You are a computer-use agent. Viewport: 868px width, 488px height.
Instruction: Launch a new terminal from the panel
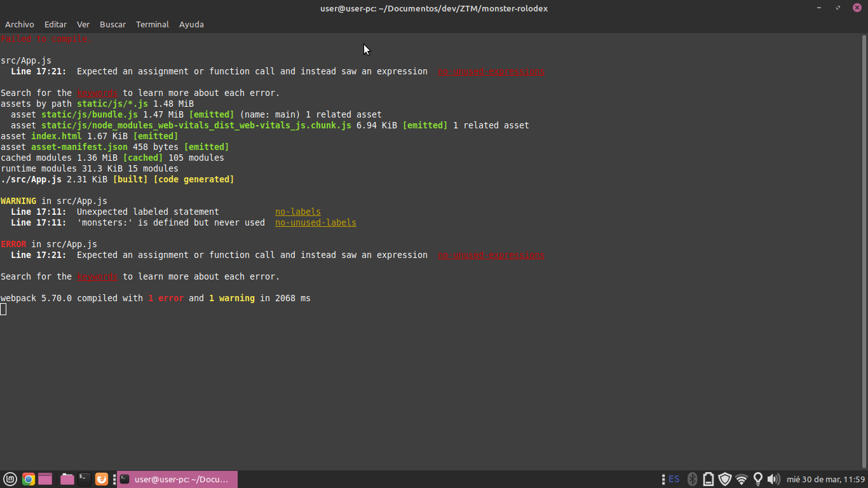point(84,479)
